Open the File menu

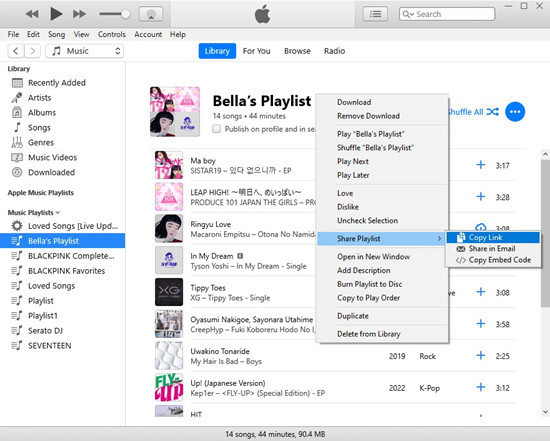pos(13,34)
